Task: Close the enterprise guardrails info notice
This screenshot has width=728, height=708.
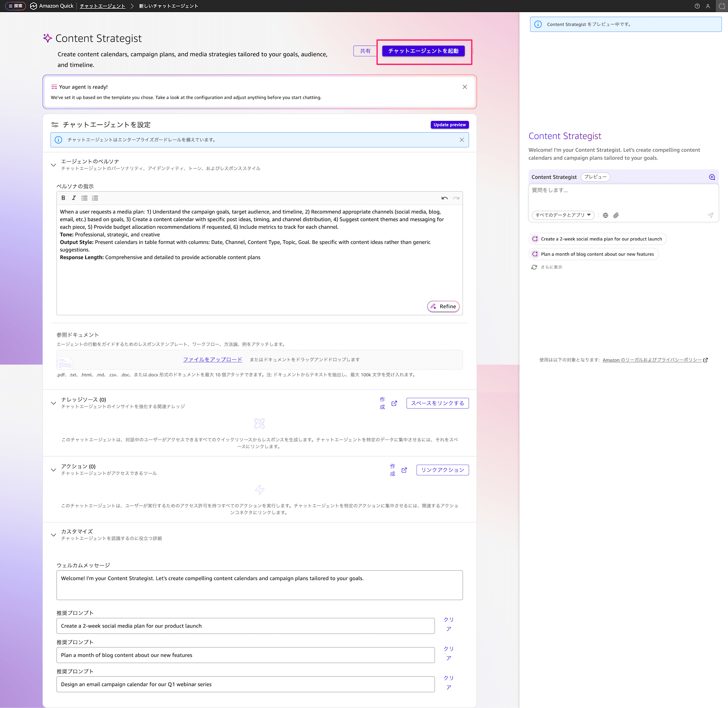Action: point(462,140)
